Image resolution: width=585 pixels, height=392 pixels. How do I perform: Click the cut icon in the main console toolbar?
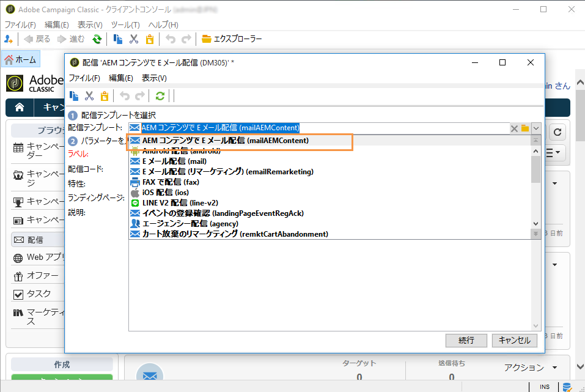pos(134,39)
